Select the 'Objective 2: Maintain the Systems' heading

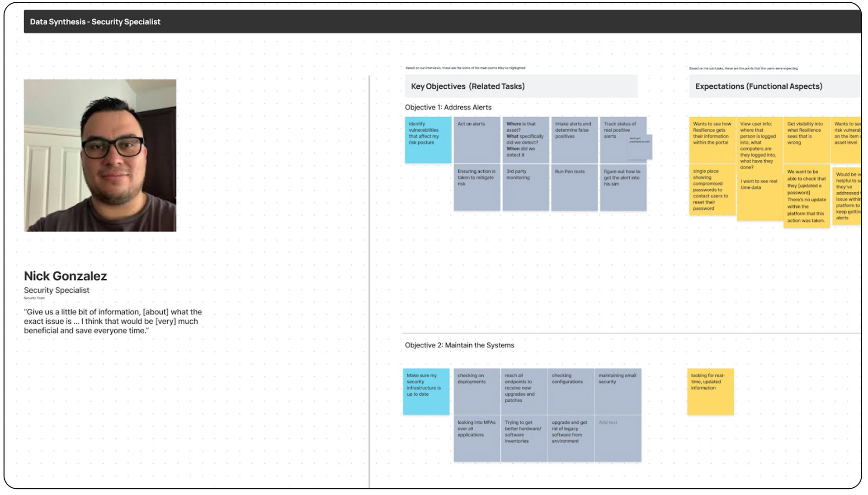[459, 345]
